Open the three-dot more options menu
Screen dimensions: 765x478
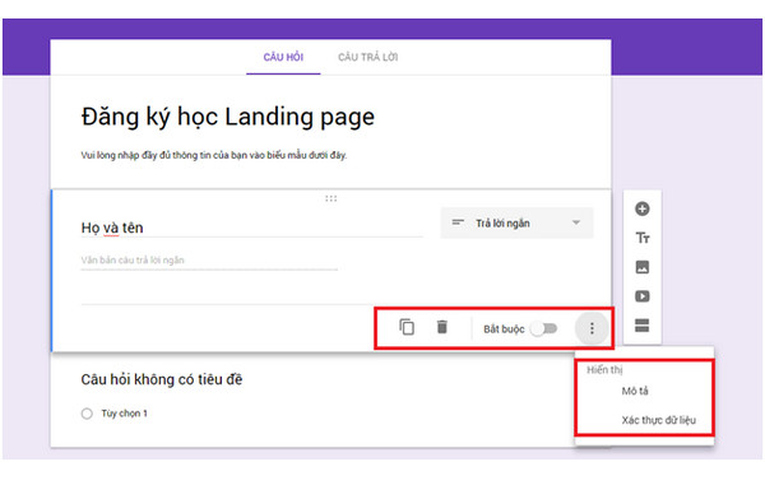(592, 328)
